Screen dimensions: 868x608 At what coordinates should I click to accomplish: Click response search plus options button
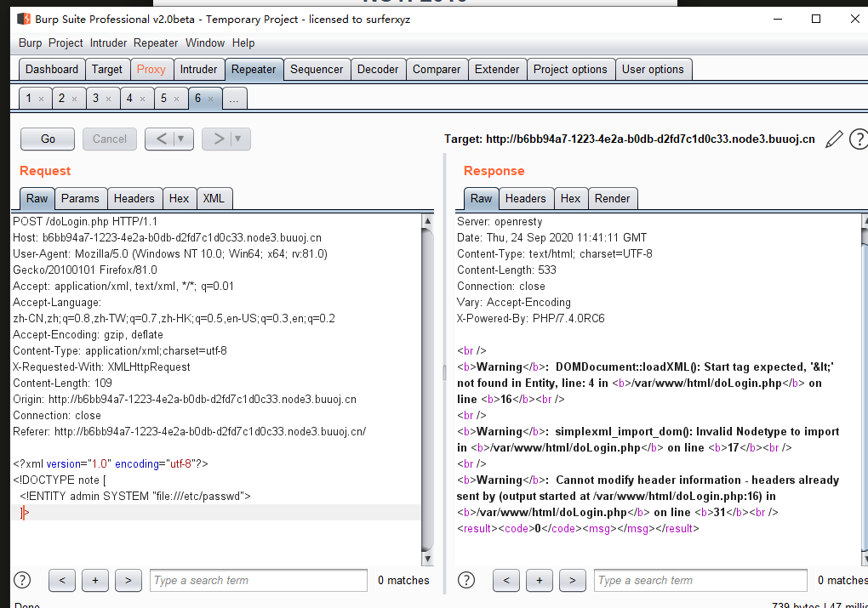click(x=540, y=580)
